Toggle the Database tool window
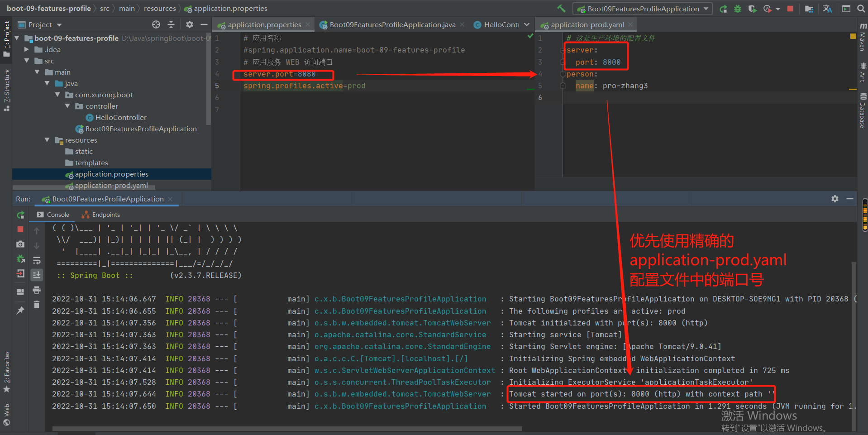868x435 pixels. [863, 110]
